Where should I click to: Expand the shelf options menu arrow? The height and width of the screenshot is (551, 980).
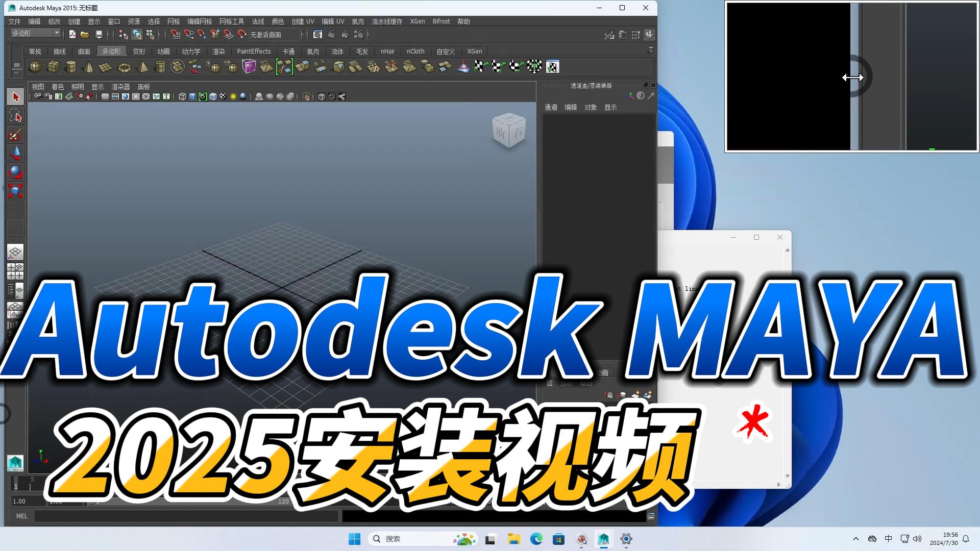point(16,72)
